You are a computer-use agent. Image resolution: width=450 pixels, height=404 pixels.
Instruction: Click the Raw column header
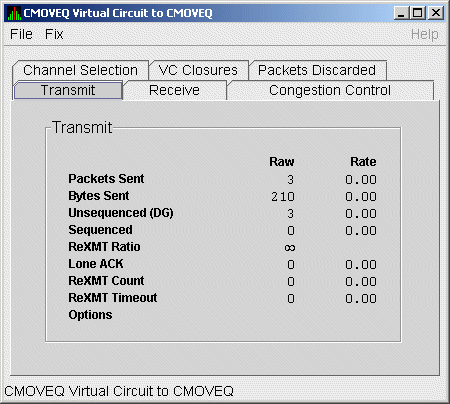pos(282,162)
